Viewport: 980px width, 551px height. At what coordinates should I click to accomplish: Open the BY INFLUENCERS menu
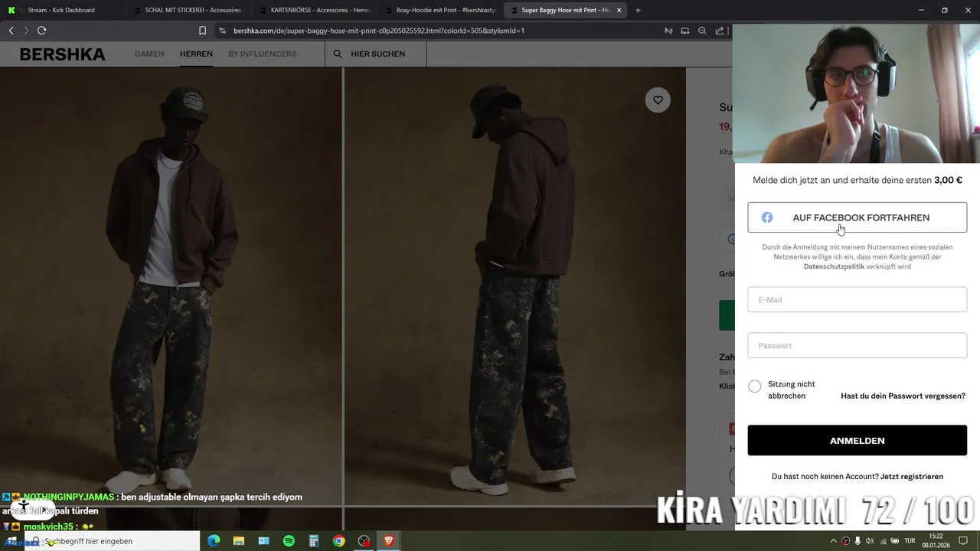coord(262,54)
